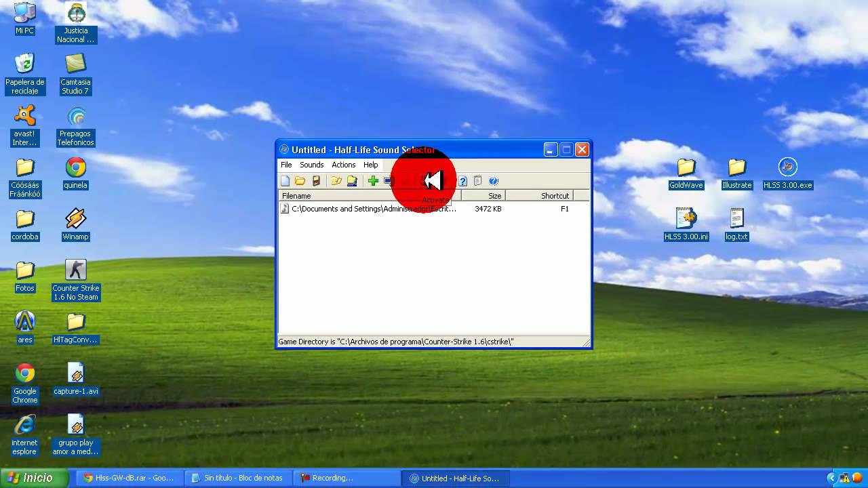
Task: Click the network warning tray icon
Action: 845,478
